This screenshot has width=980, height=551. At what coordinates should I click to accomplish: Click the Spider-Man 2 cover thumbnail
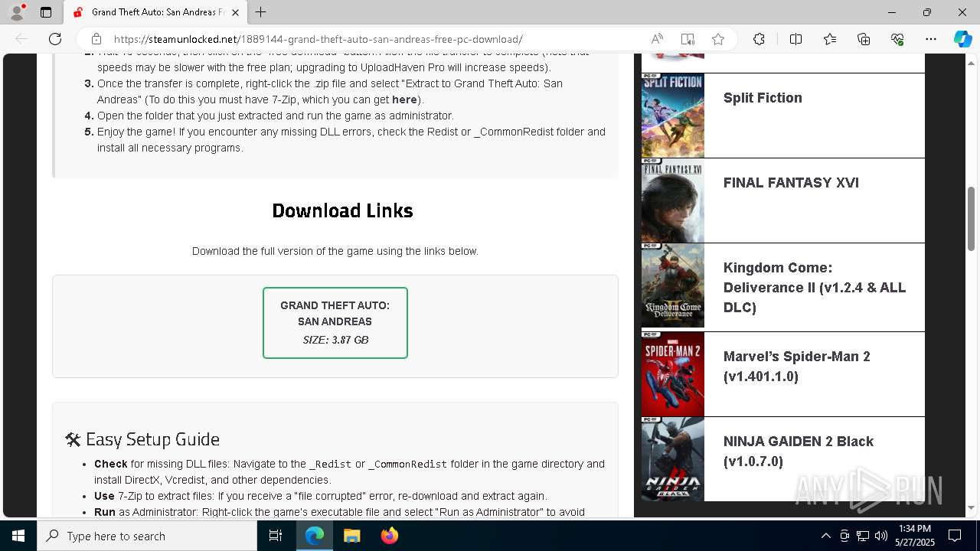(673, 374)
